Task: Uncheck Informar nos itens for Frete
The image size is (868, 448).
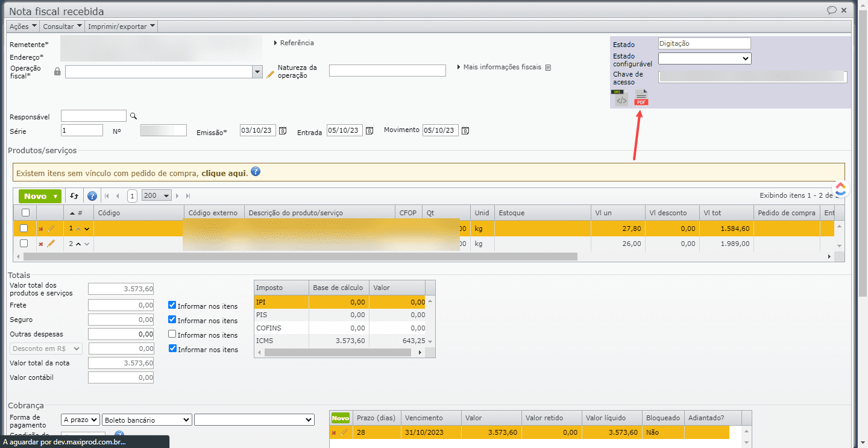Action: 172,305
